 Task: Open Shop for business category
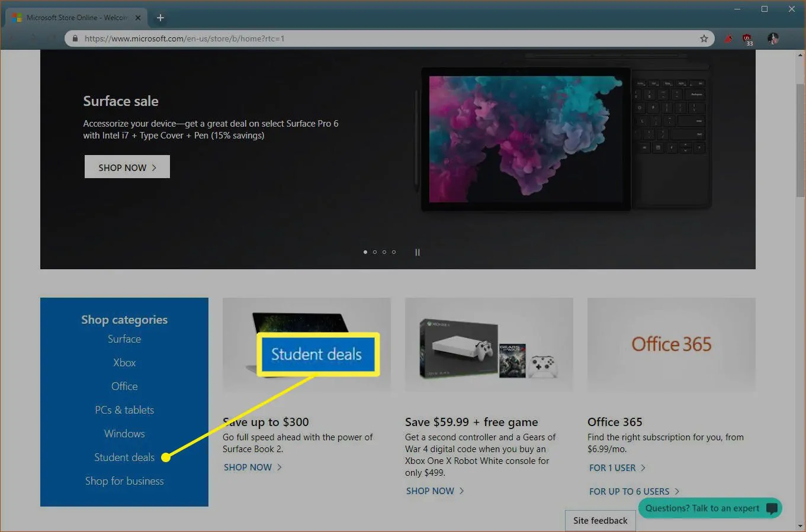(124, 481)
